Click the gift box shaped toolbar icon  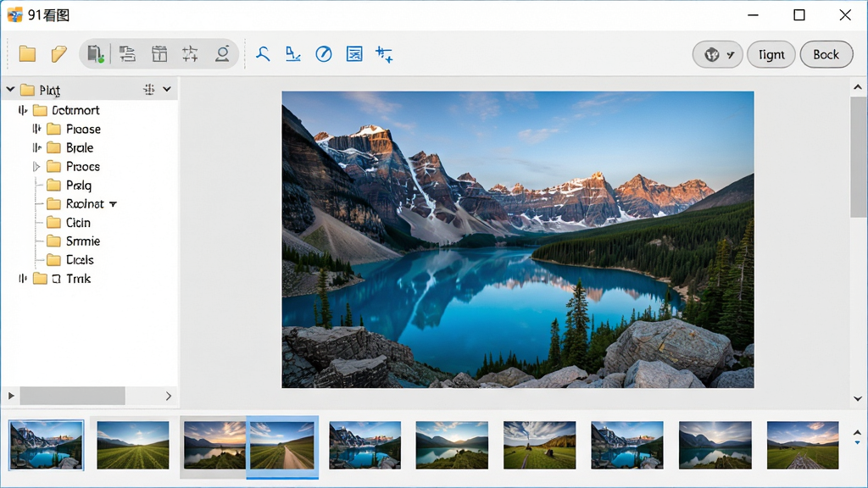(x=159, y=53)
